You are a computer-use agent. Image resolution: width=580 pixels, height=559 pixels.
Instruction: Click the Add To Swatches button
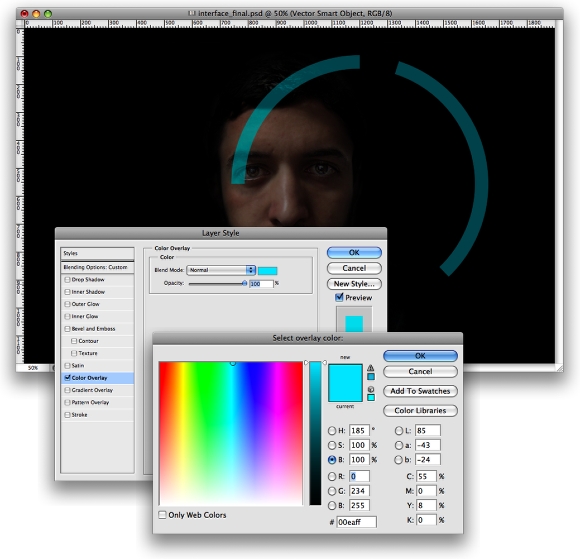(420, 391)
